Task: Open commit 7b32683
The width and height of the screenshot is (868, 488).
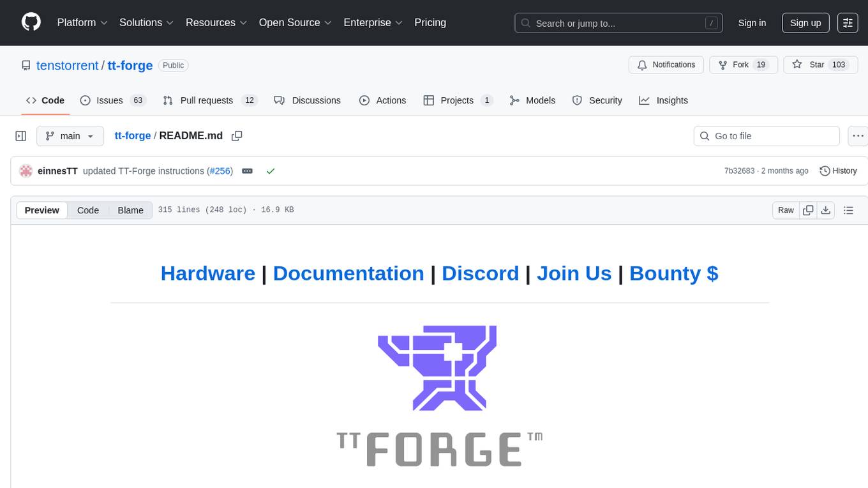Action: tap(739, 171)
